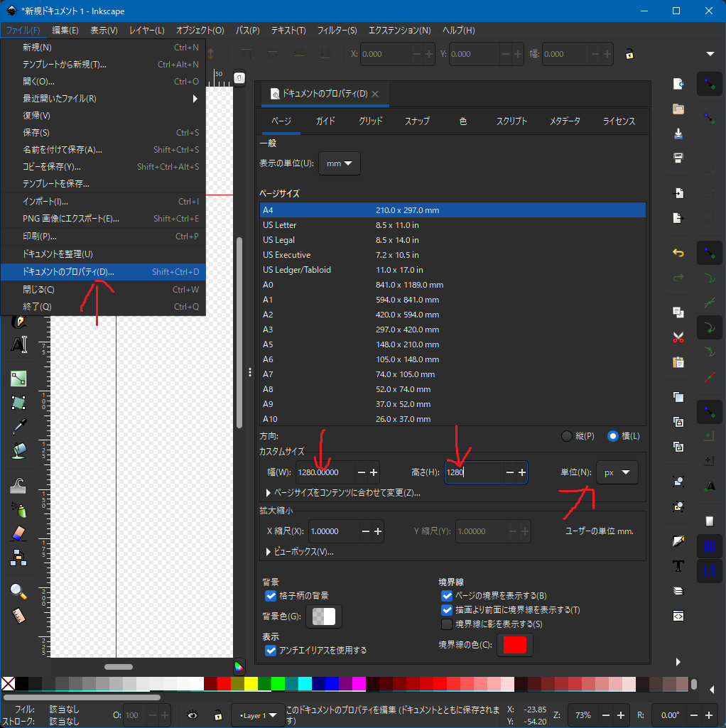Pick the yellow swatch in the color palette
The image size is (726, 728).
(x=251, y=683)
